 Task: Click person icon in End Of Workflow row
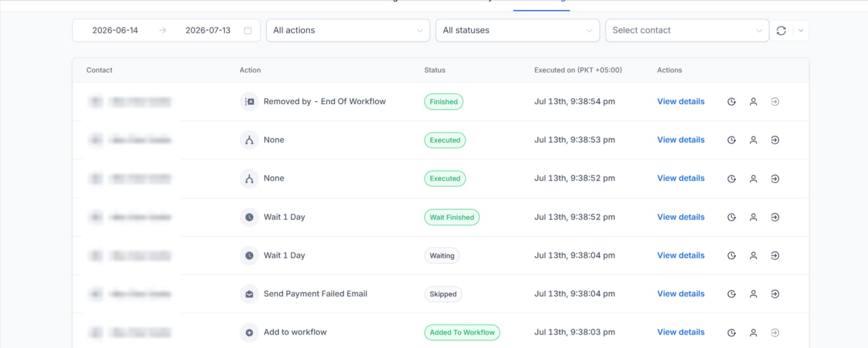tap(754, 102)
